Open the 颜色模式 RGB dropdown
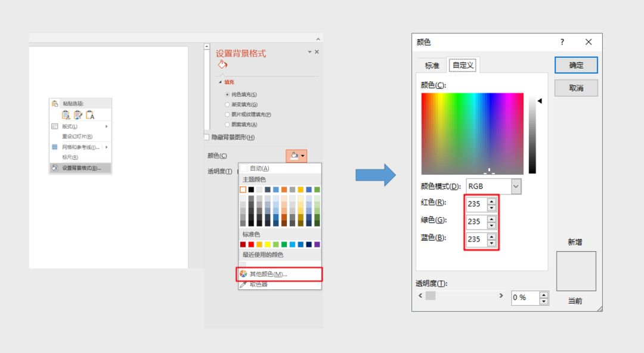The height and width of the screenshot is (353, 644). (515, 186)
